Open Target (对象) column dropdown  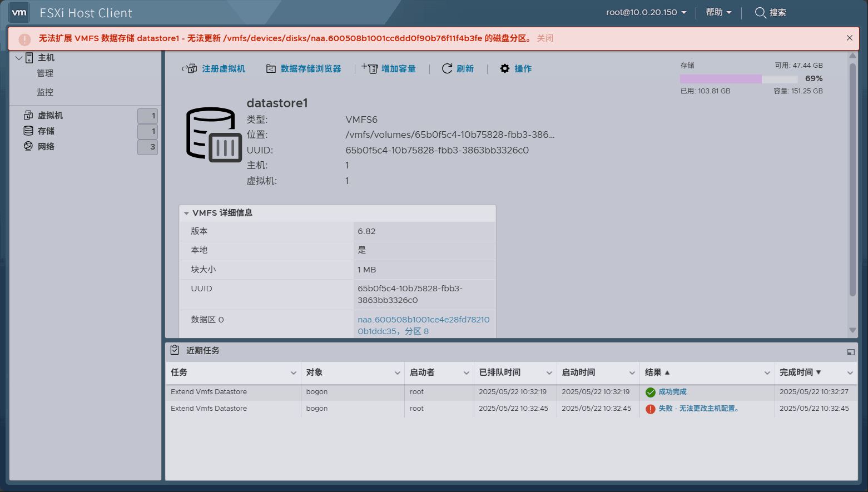pos(398,373)
